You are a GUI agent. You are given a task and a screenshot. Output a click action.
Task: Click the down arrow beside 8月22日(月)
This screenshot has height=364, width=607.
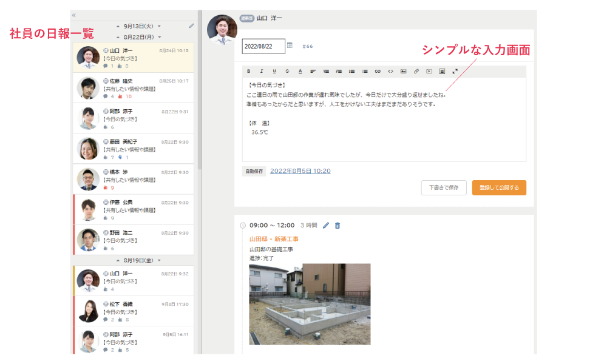(159, 37)
